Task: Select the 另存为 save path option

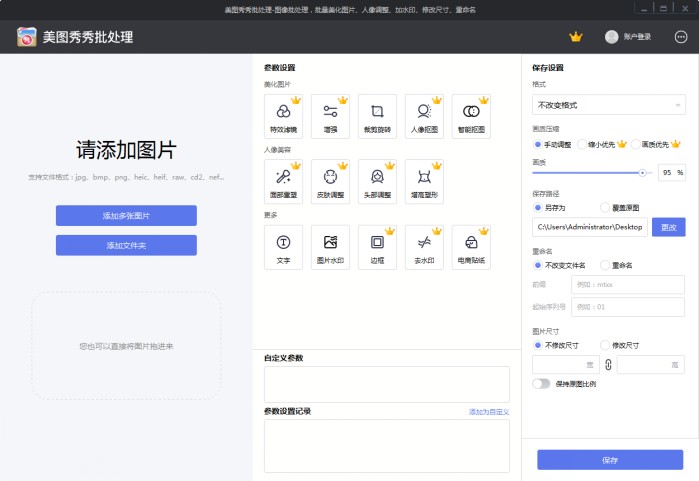Action: pos(537,208)
